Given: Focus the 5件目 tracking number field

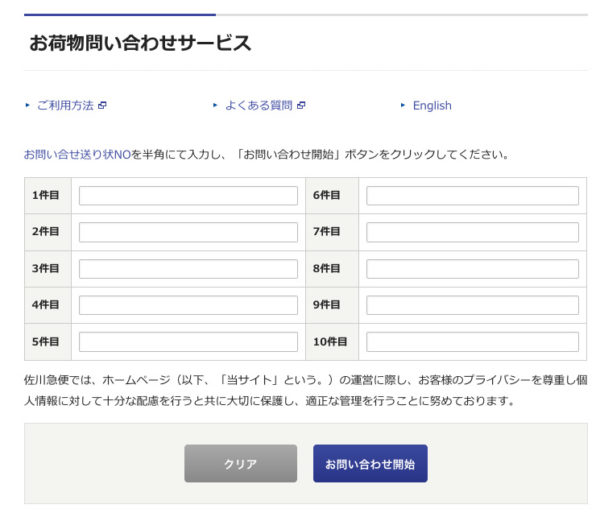Looking at the screenshot, I should pos(188,342).
